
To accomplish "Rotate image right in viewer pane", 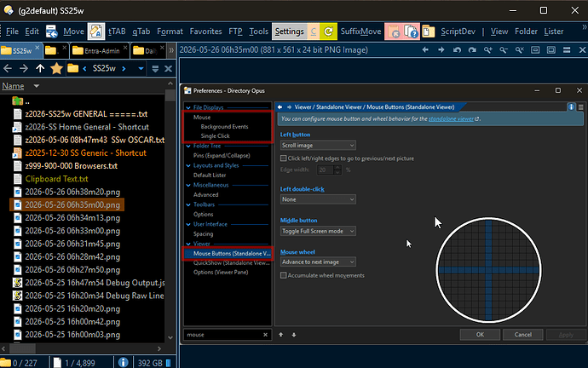I will [x=472, y=50].
